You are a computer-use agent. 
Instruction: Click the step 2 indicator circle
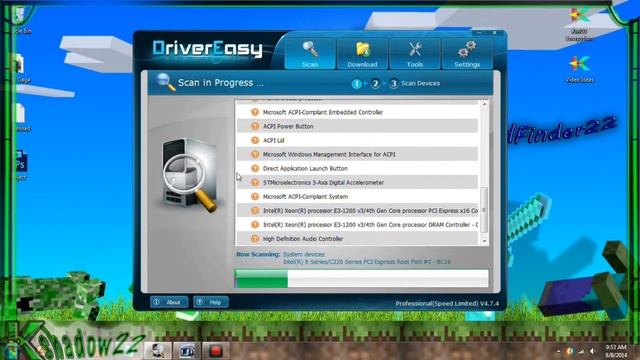click(x=375, y=83)
